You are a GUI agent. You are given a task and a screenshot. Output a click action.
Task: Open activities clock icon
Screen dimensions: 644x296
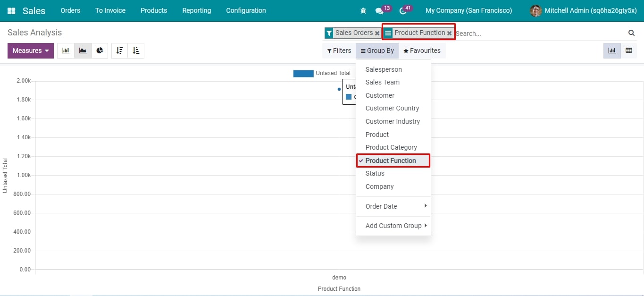pos(402,10)
